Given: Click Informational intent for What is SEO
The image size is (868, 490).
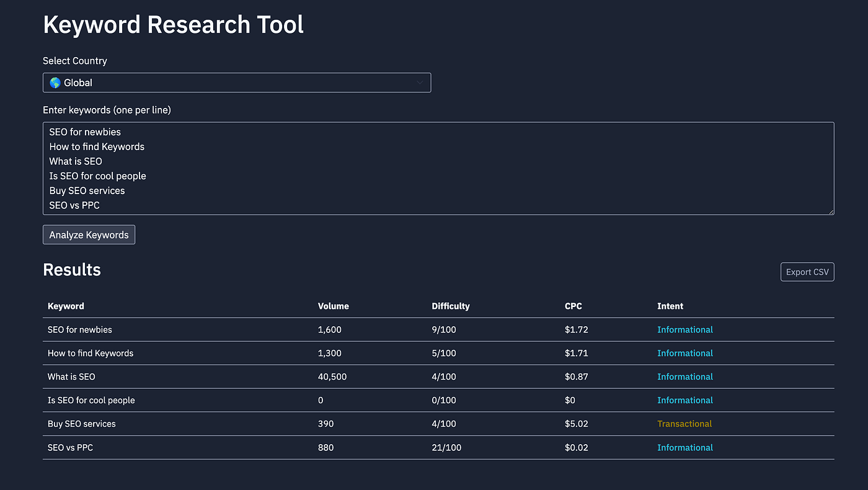Looking at the screenshot, I should 684,376.
